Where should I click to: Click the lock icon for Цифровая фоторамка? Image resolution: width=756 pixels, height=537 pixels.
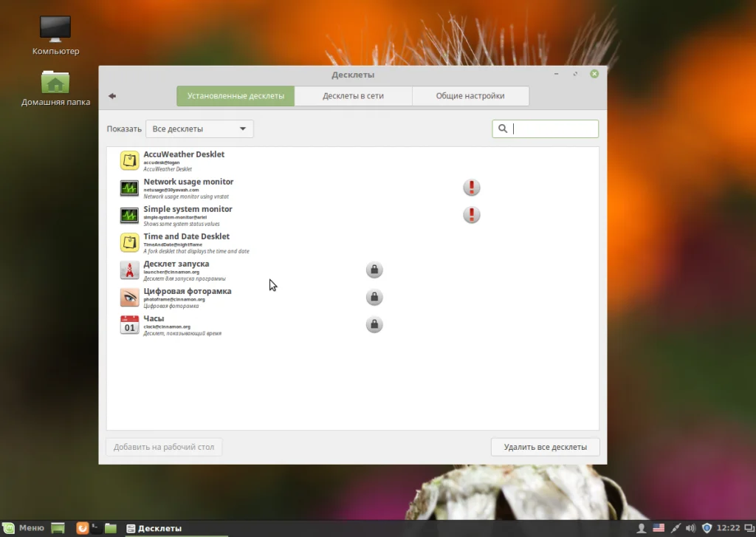pyautogui.click(x=374, y=297)
